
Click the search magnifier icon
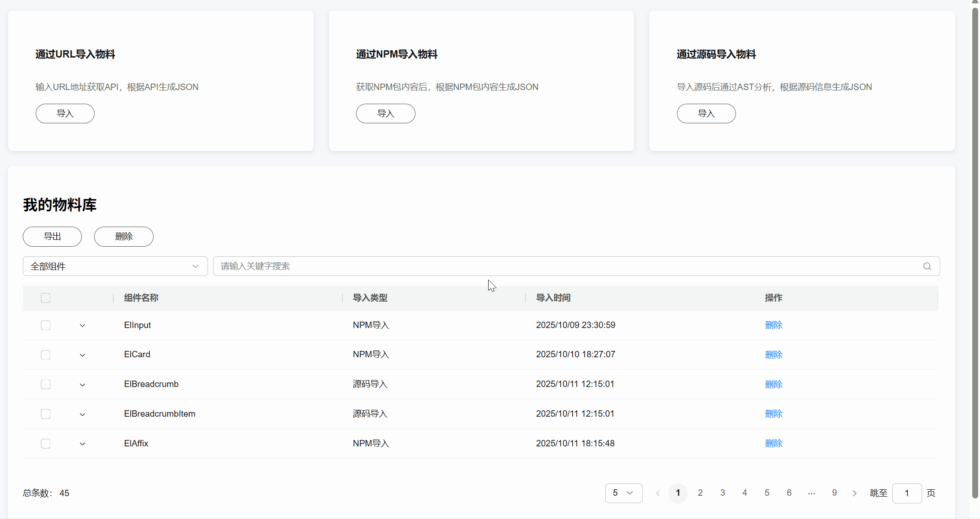927,266
